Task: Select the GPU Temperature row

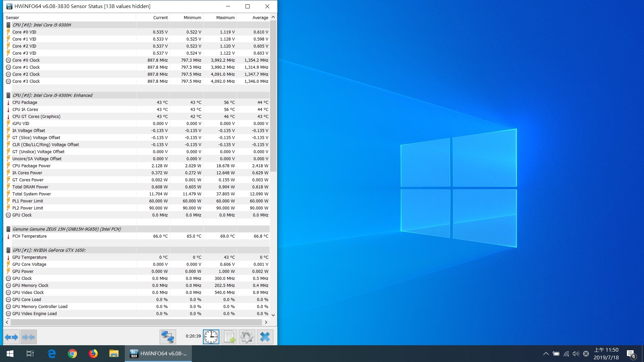Action: click(x=137, y=257)
